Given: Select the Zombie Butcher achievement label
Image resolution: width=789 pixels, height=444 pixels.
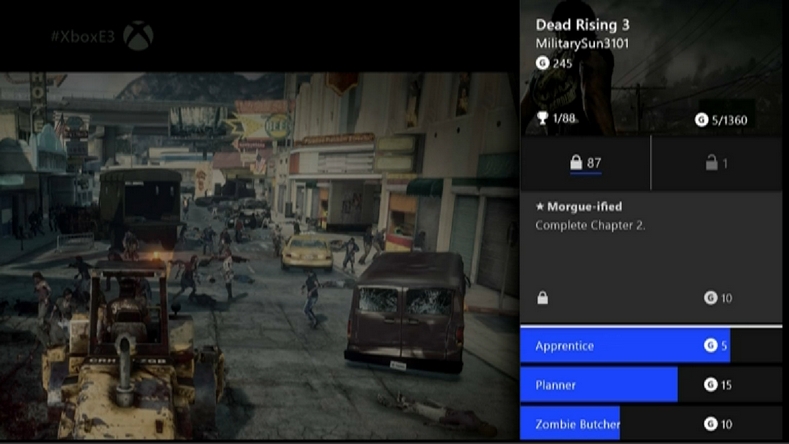Looking at the screenshot, I should (578, 424).
